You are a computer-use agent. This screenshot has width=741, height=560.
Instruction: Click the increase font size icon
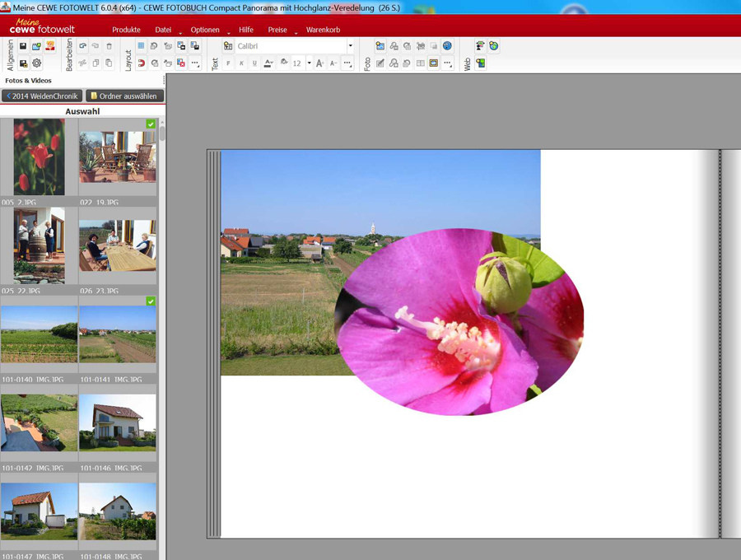coord(320,63)
